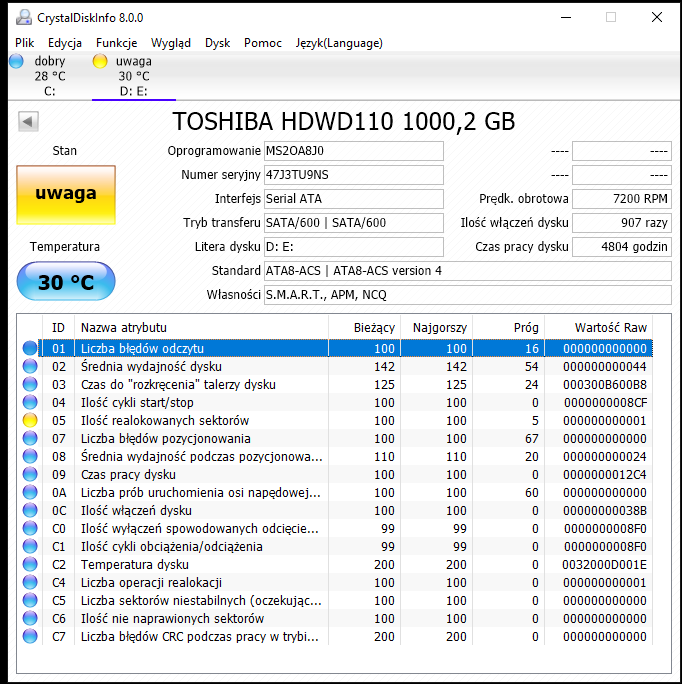The width and height of the screenshot is (682, 684).
Task: Switch to the 'dobry 28 °C C:' disk tab
Action: coord(49,76)
